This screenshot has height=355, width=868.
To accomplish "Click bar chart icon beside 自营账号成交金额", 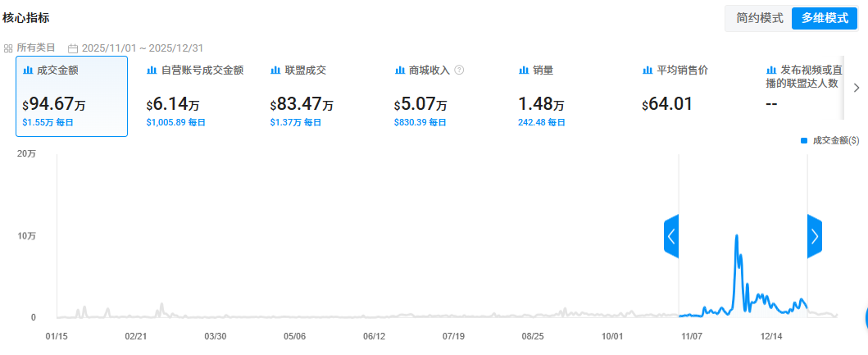I will tap(152, 71).
